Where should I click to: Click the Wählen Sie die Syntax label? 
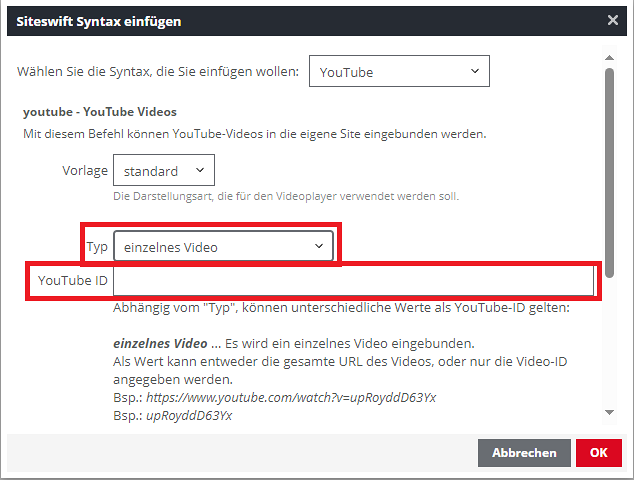pos(158,72)
